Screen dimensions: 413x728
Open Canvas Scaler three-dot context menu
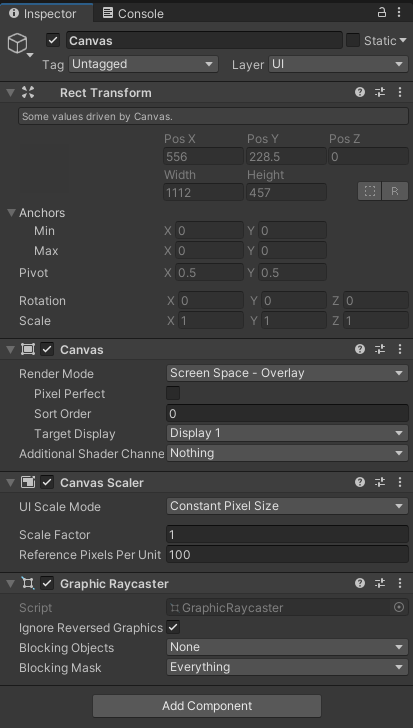(x=400, y=482)
